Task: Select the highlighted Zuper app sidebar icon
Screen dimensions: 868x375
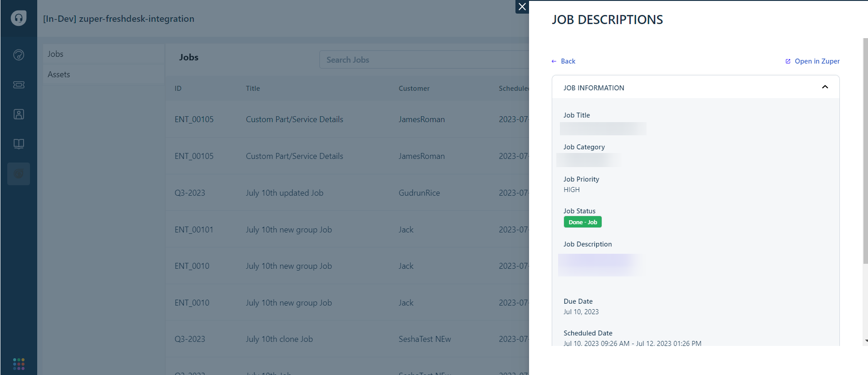Action: [19, 174]
